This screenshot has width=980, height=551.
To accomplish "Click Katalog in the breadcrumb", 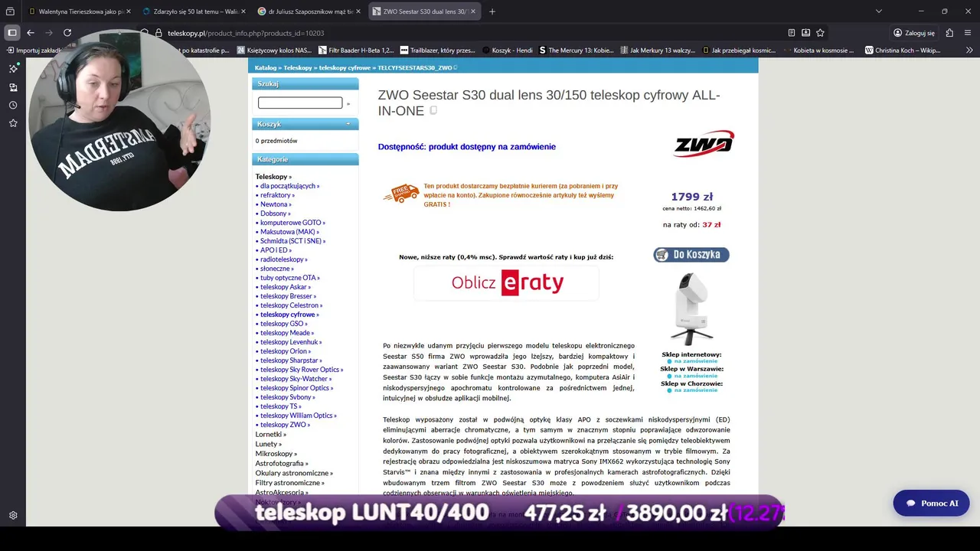I will point(266,68).
